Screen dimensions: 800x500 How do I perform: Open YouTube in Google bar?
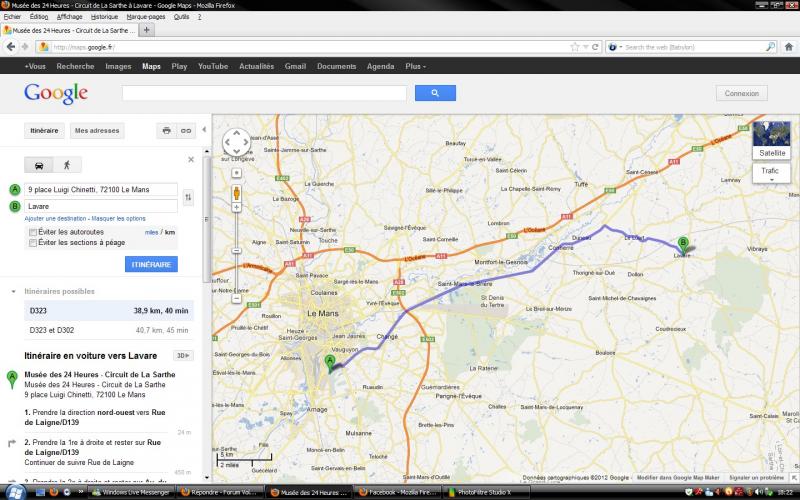pos(213,66)
